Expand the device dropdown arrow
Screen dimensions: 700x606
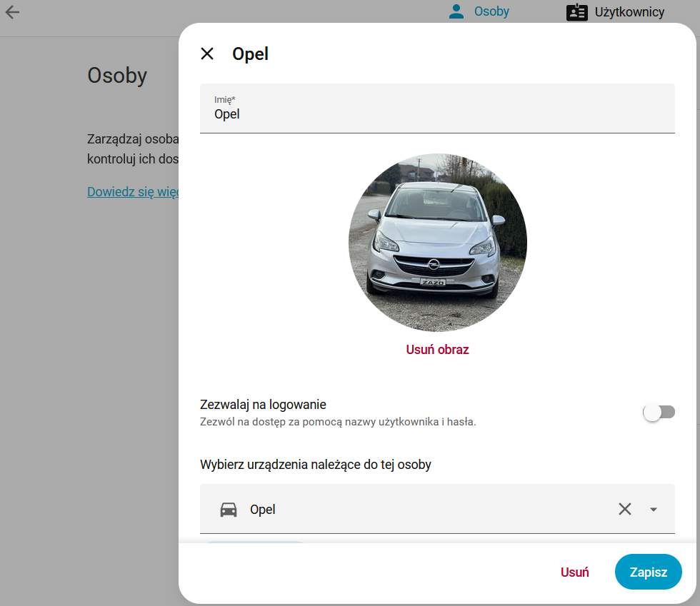pos(653,510)
